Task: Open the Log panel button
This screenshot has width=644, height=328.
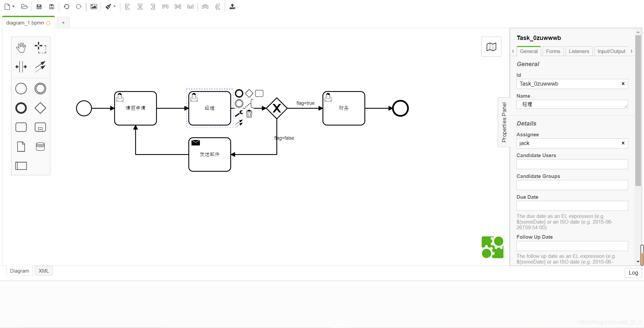Action: pyautogui.click(x=633, y=273)
